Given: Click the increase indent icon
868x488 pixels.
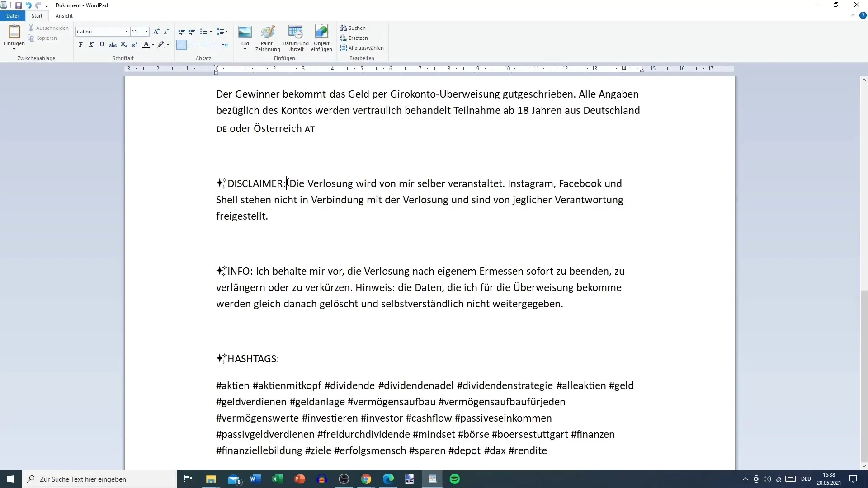Looking at the screenshot, I should coord(192,32).
